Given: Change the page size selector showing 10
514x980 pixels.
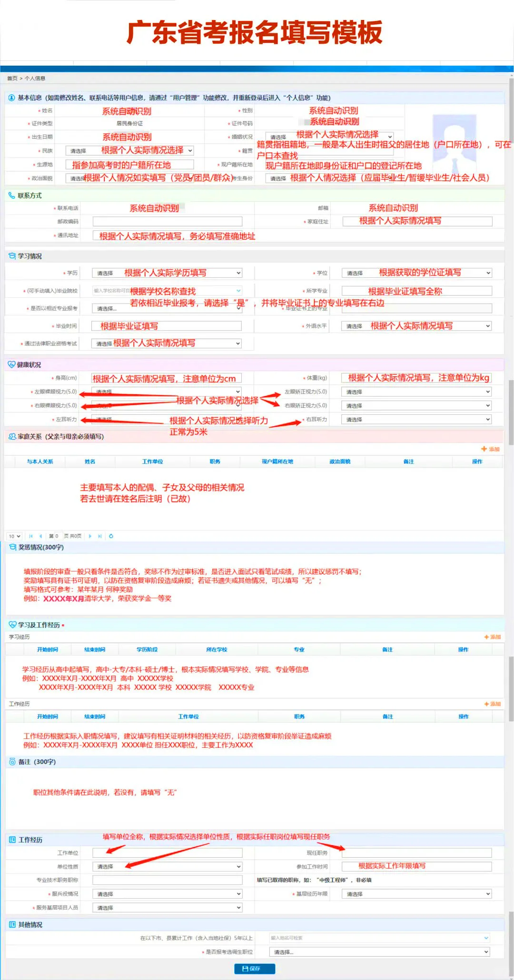Looking at the screenshot, I should [14, 536].
